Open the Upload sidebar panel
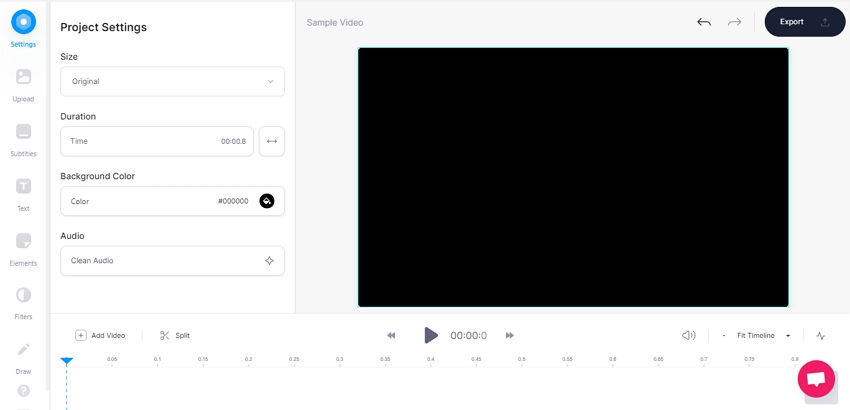The height and width of the screenshot is (410, 850). (x=23, y=85)
